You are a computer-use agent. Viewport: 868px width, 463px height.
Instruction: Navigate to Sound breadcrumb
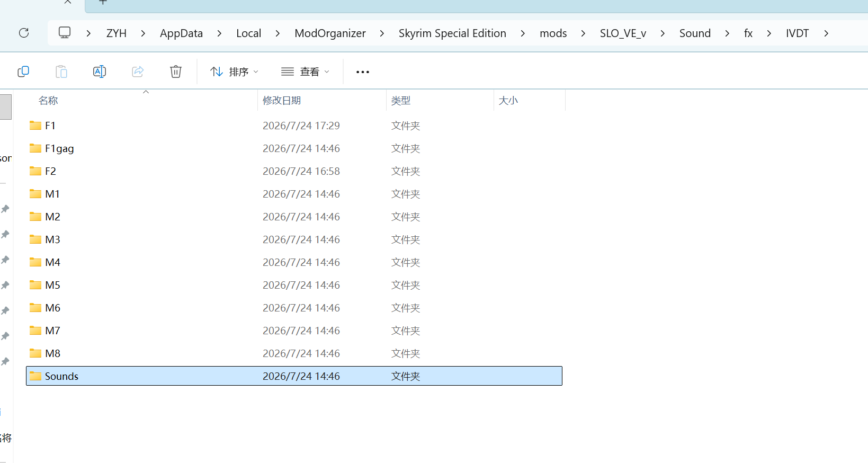click(x=695, y=33)
